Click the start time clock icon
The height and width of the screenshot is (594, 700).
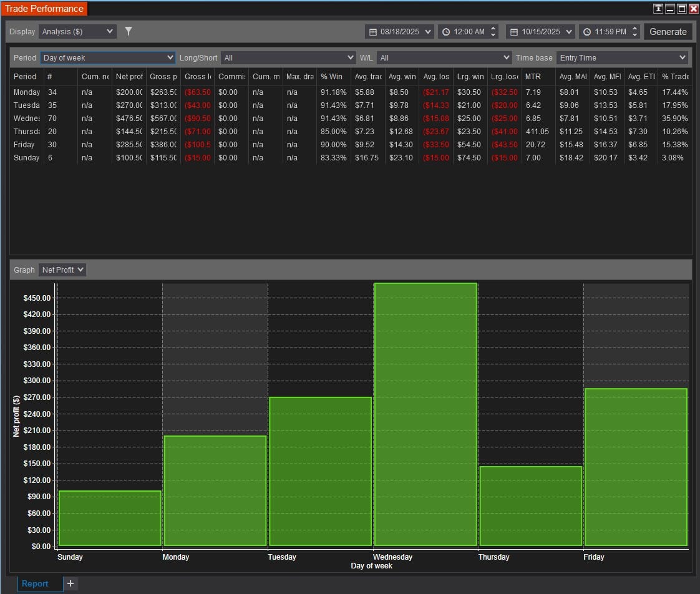pos(445,32)
